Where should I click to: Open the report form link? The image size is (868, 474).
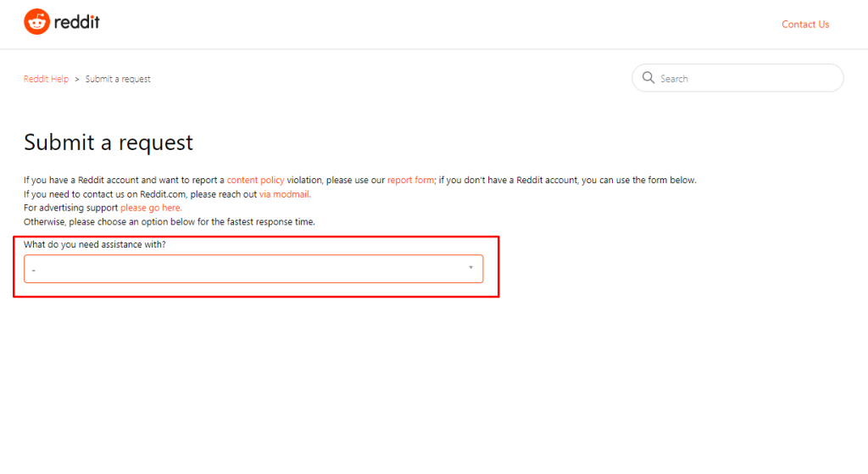tap(410, 180)
